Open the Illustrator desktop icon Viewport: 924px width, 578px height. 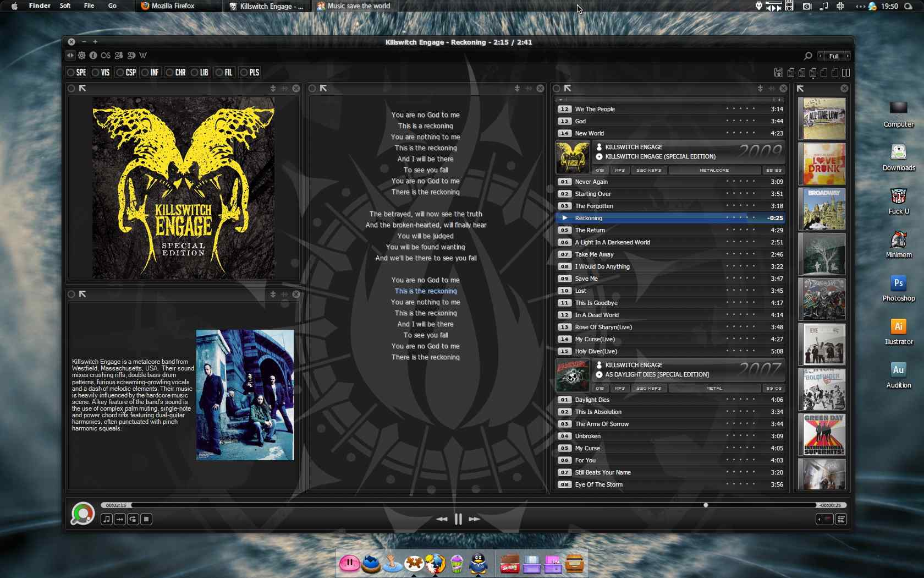pos(899,332)
